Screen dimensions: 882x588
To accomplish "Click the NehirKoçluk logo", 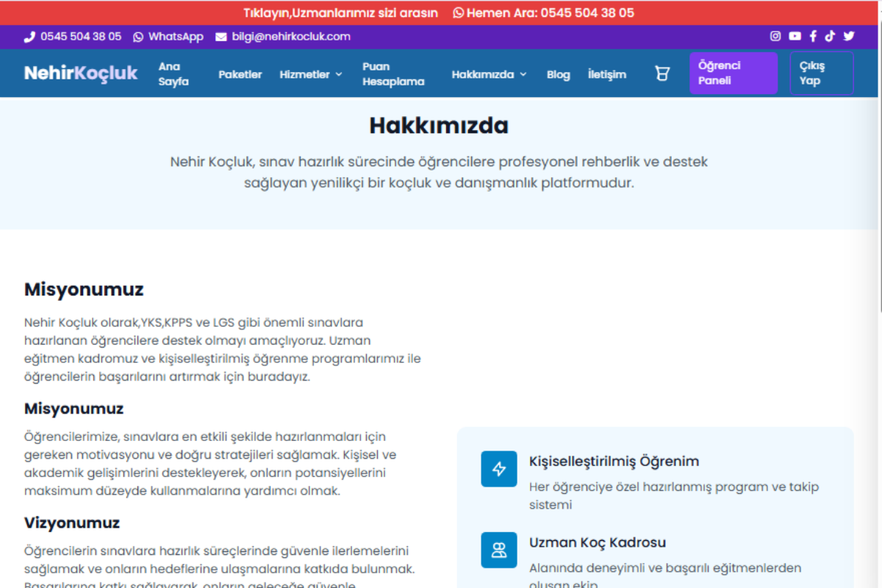I will 80,73.
